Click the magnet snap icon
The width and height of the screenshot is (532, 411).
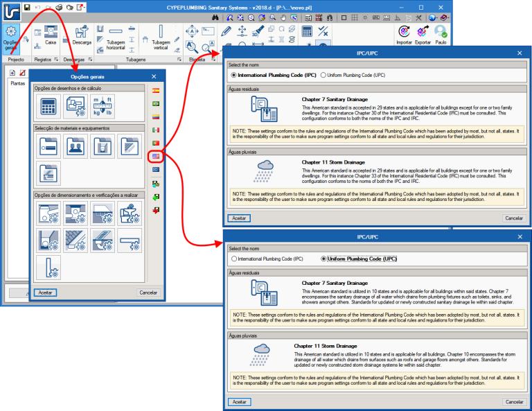pyautogui.click(x=329, y=17)
